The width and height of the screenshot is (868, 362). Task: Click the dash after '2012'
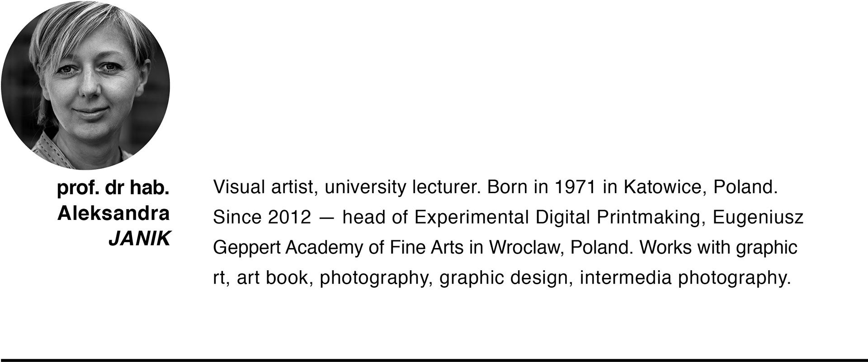coord(326,218)
